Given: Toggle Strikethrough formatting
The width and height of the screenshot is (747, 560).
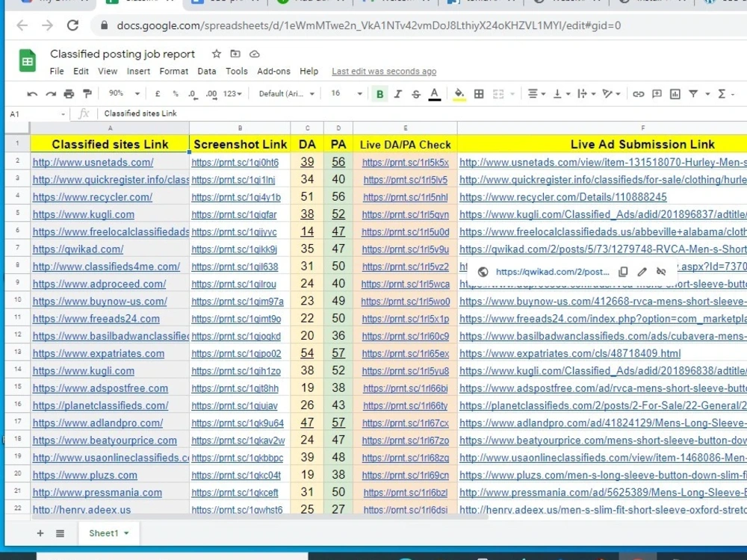Looking at the screenshot, I should pyautogui.click(x=416, y=94).
